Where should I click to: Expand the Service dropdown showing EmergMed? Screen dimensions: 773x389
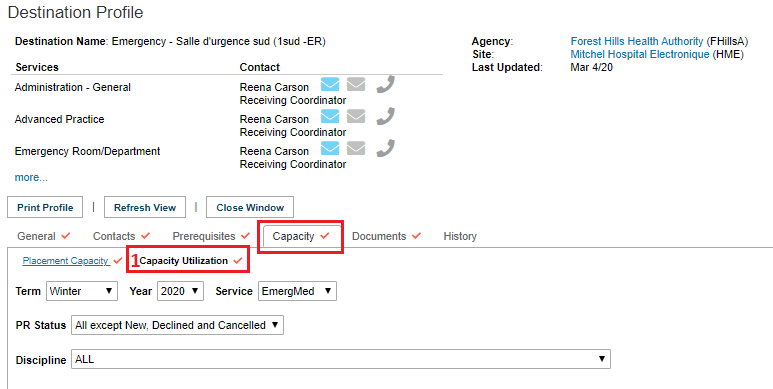tap(297, 291)
